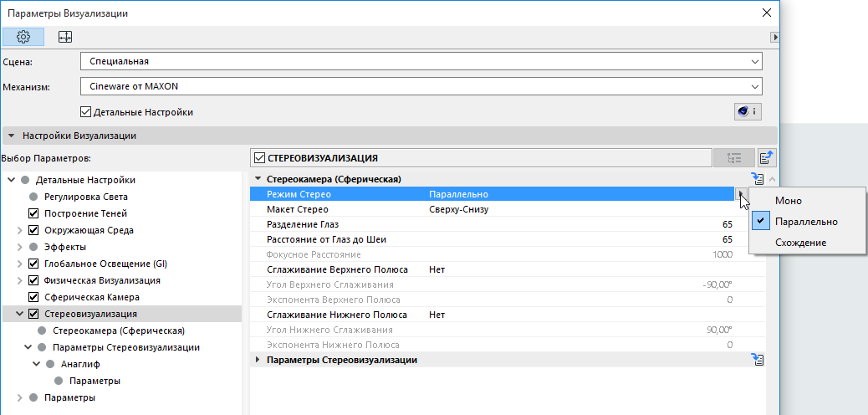Click reset icon for Стереокамера (Сферическая) section

pos(758,179)
